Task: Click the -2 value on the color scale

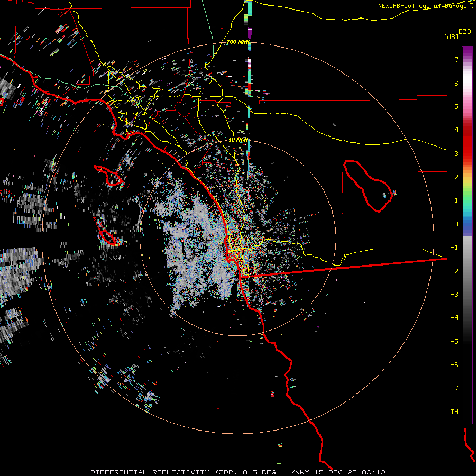Action: pos(454,271)
